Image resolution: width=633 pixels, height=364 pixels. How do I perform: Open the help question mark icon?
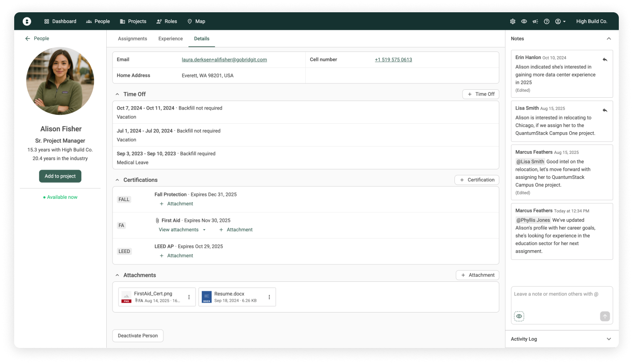[x=547, y=21]
